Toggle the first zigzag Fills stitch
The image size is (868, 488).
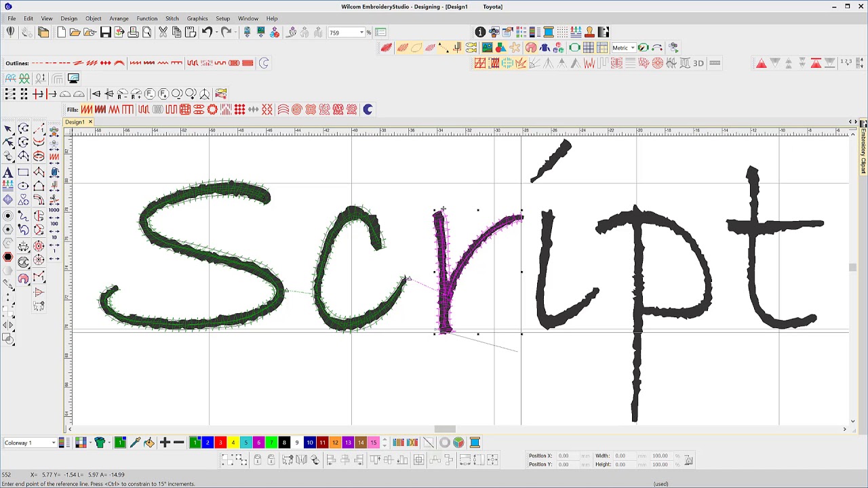87,109
